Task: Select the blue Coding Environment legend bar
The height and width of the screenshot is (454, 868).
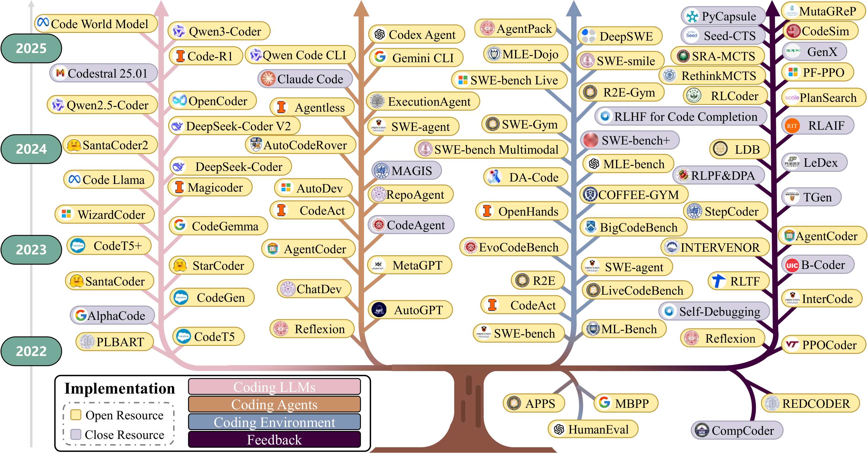Action: point(274,422)
